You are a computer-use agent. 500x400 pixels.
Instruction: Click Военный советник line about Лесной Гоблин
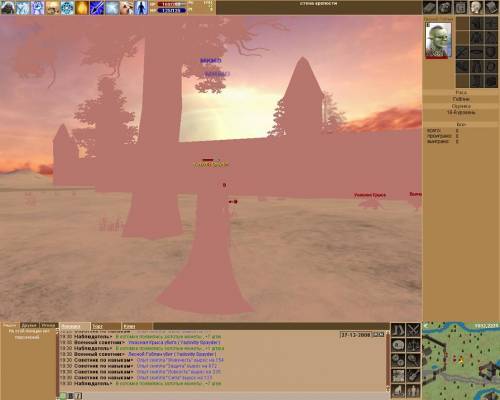click(138, 354)
